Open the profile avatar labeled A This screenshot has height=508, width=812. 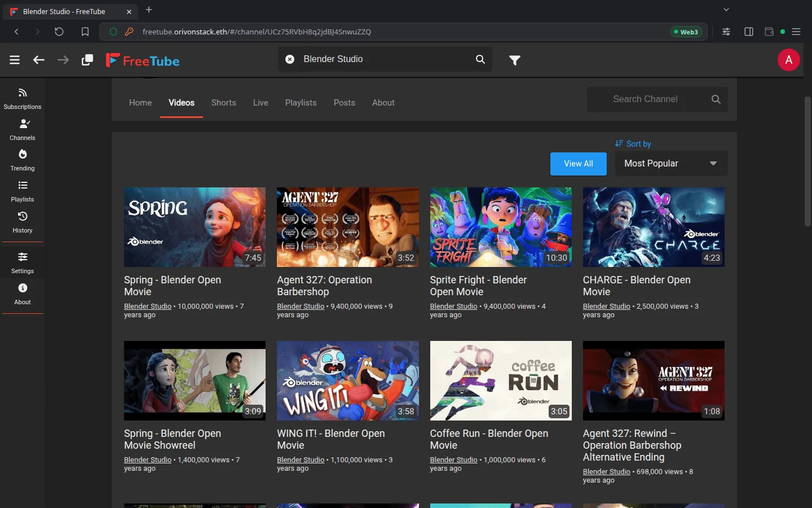788,60
